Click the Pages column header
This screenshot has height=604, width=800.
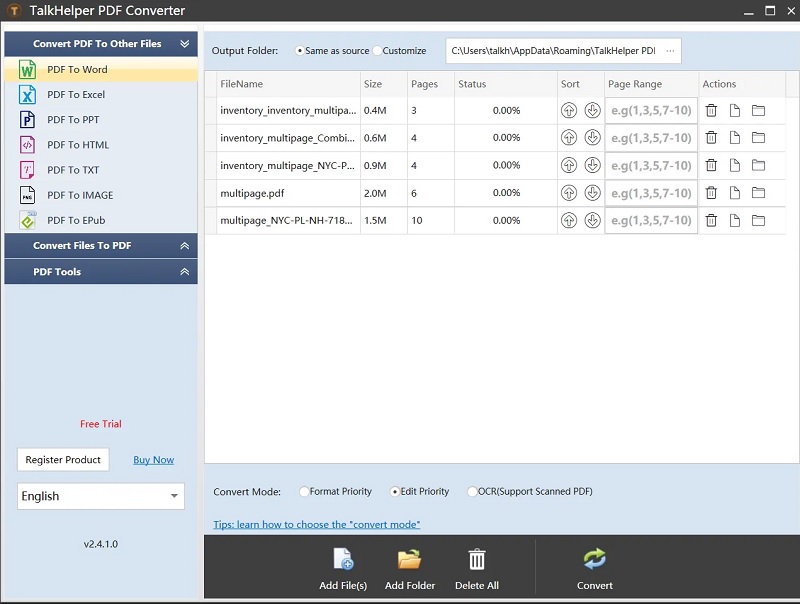tap(431, 84)
